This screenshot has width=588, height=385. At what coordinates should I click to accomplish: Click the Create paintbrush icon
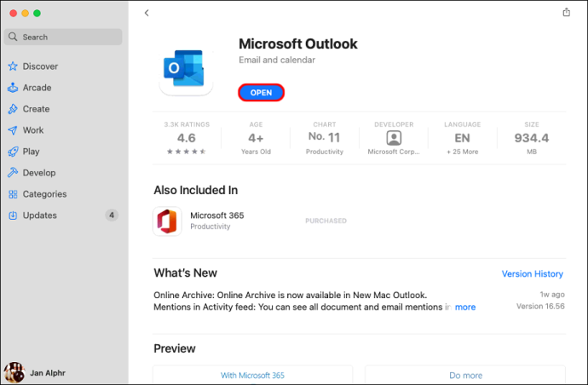coord(13,109)
